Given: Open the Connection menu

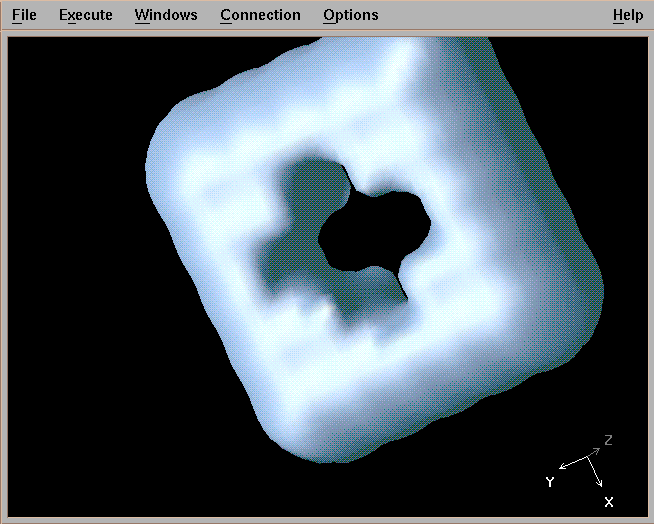Looking at the screenshot, I should coord(260,15).
